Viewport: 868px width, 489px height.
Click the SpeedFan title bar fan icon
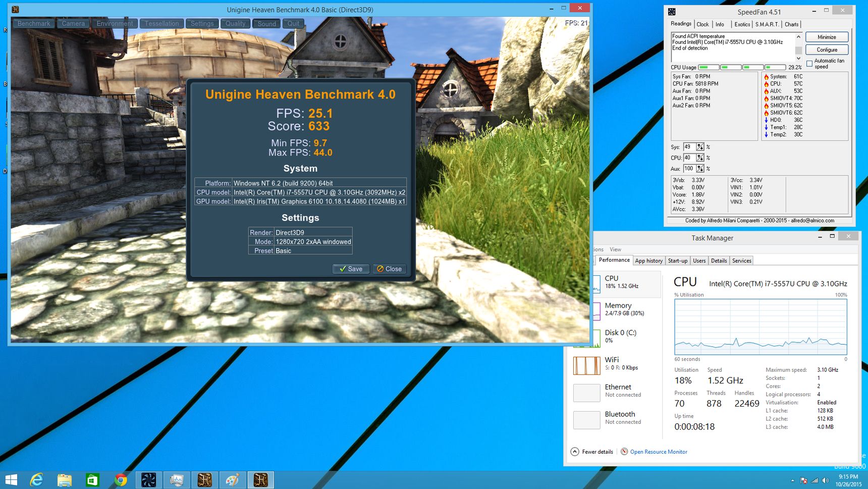pos(672,12)
